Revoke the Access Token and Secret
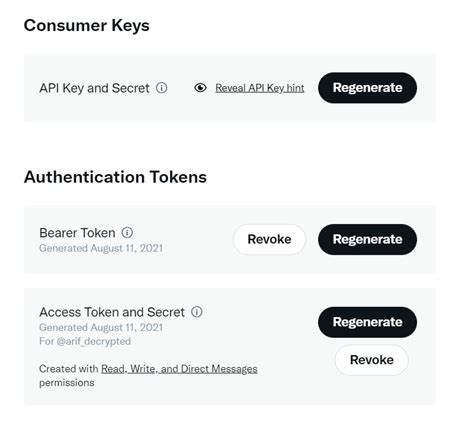The height and width of the screenshot is (428, 474). pos(372,360)
